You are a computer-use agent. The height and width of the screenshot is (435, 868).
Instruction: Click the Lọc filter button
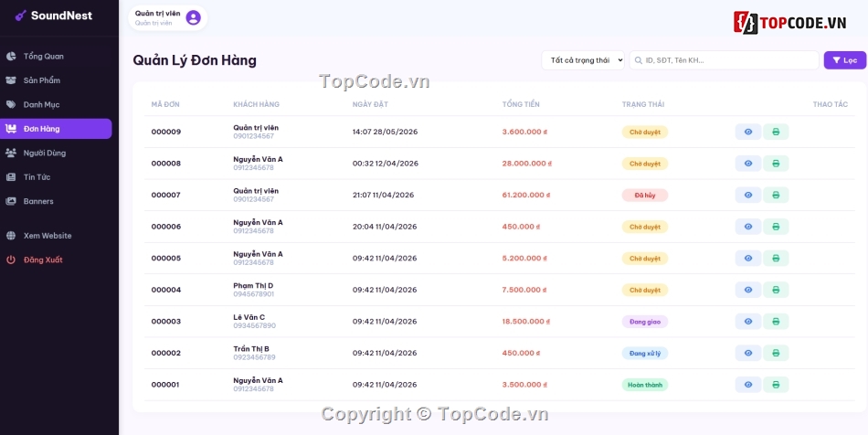(845, 60)
